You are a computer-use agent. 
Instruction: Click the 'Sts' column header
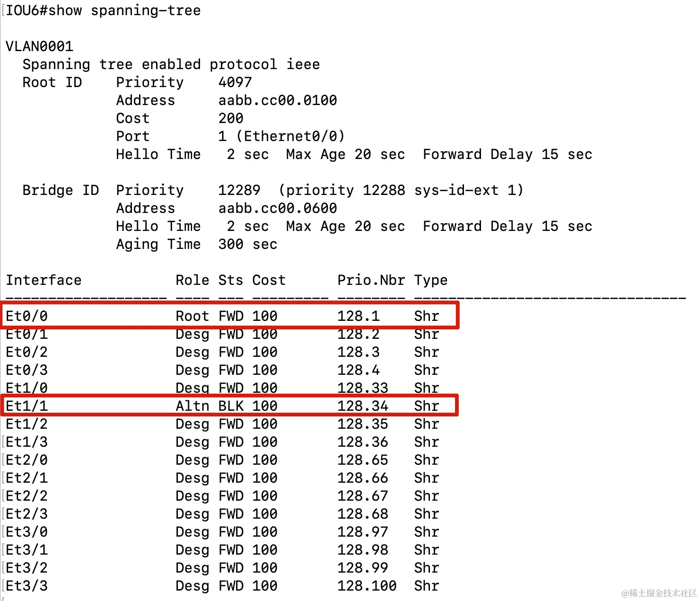tap(231, 280)
